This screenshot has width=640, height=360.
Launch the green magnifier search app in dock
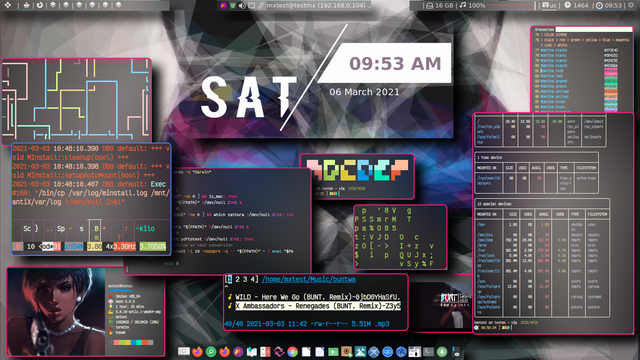click(211, 352)
